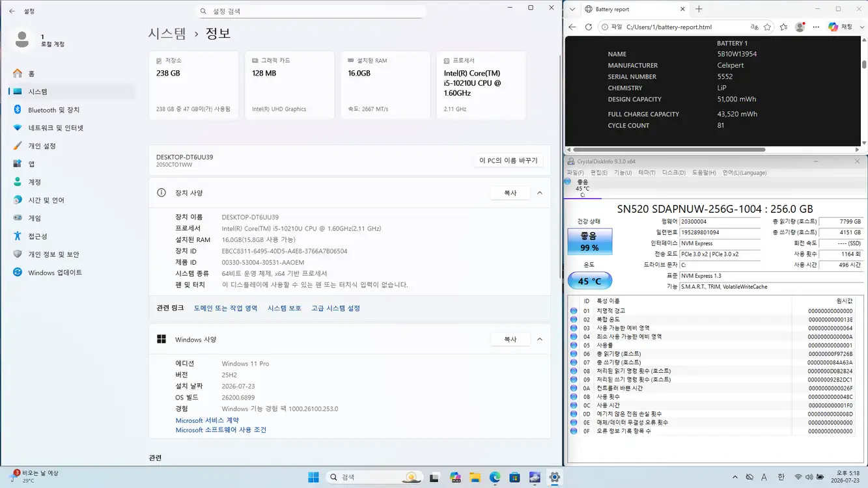Collapse the 장치 사양 section
868x488 pixels.
540,193
